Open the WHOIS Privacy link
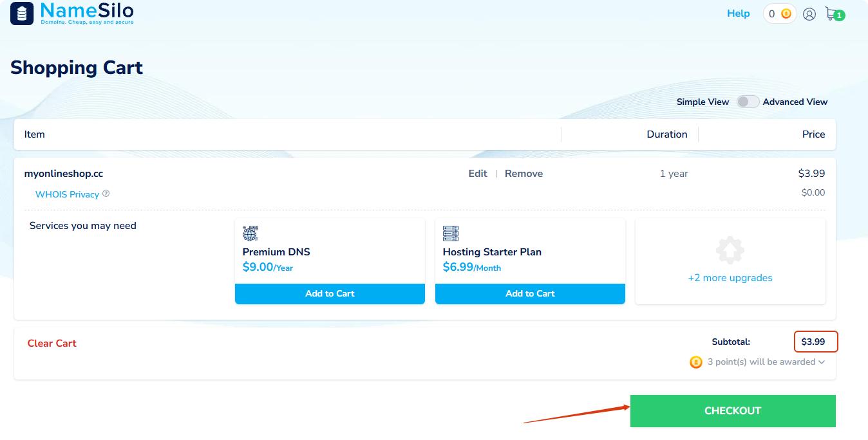Image resolution: width=868 pixels, height=440 pixels. click(x=67, y=194)
